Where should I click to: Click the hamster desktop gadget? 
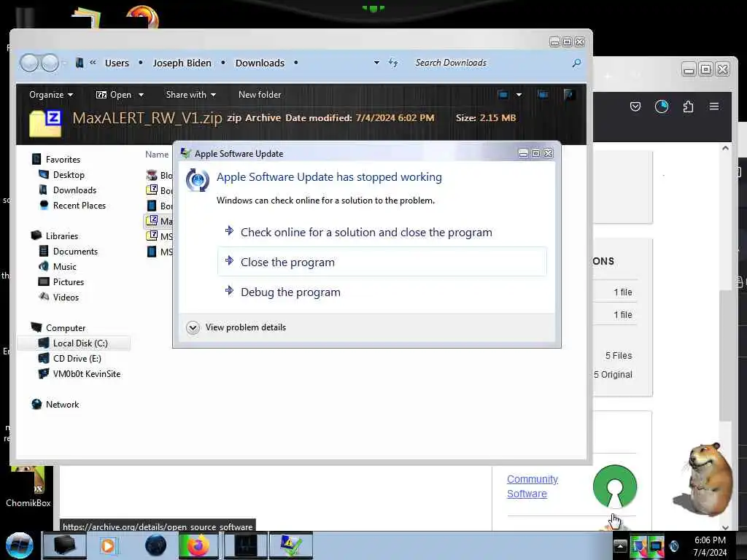(703, 478)
